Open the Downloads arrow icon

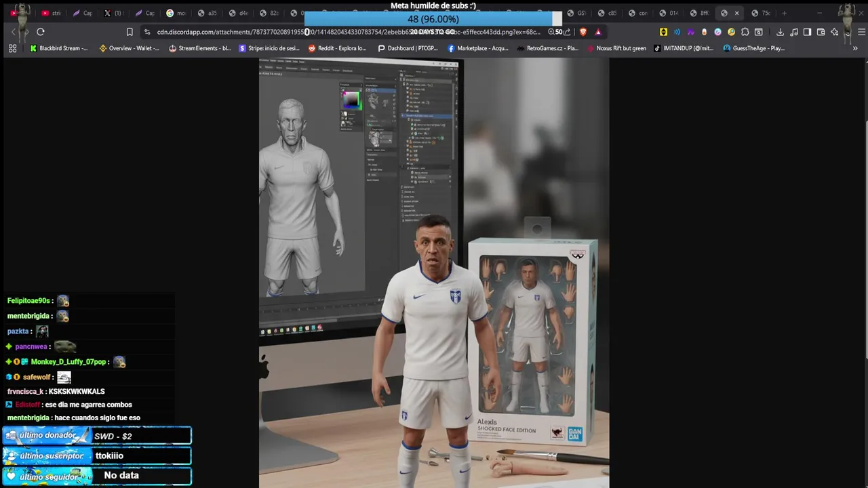click(781, 32)
